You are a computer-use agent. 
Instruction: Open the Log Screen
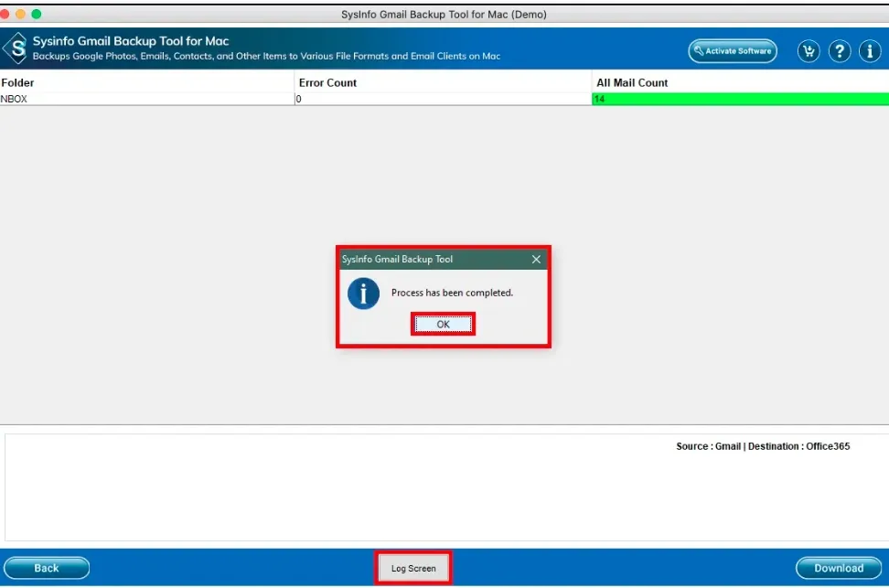(x=413, y=568)
